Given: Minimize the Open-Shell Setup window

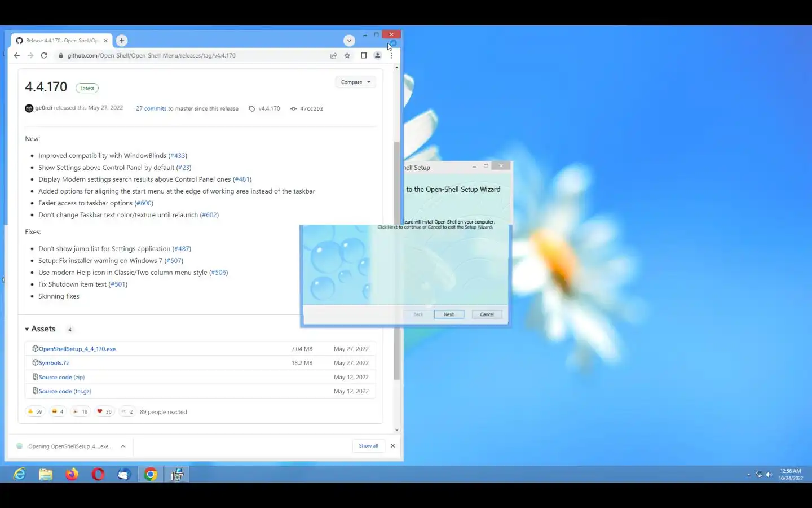Looking at the screenshot, I should pos(474,167).
